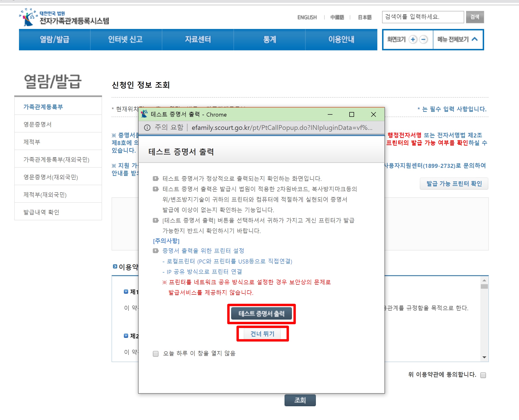Click the court system logo icon
519x420 pixels.
28,17
